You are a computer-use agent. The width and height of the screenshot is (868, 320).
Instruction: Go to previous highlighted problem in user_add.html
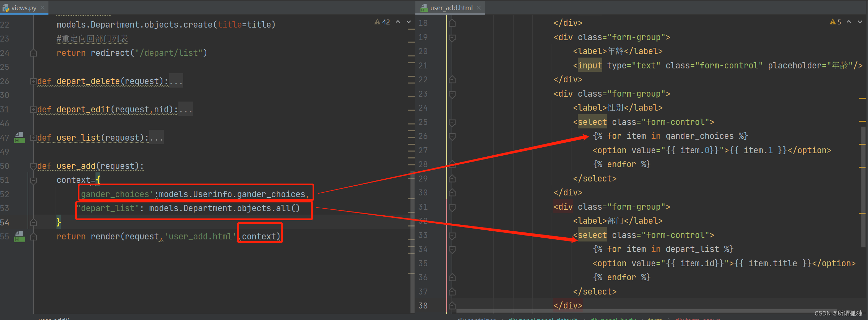[x=849, y=22]
